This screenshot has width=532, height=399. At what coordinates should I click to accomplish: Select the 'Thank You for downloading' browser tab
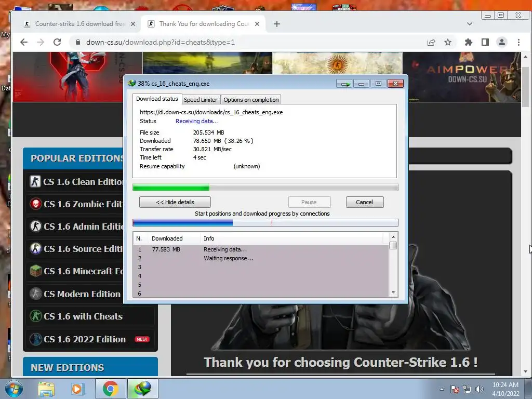(204, 24)
